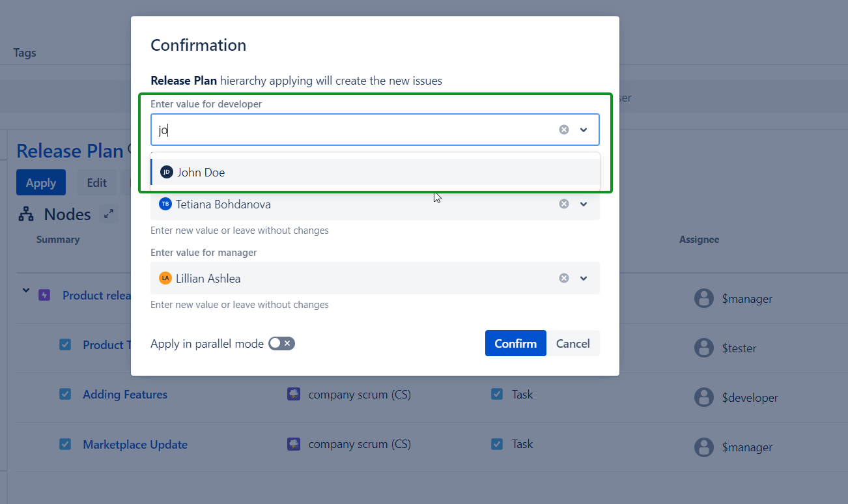Image resolution: width=848 pixels, height=504 pixels.
Task: Open the tester dropdown chevron
Action: point(584,204)
